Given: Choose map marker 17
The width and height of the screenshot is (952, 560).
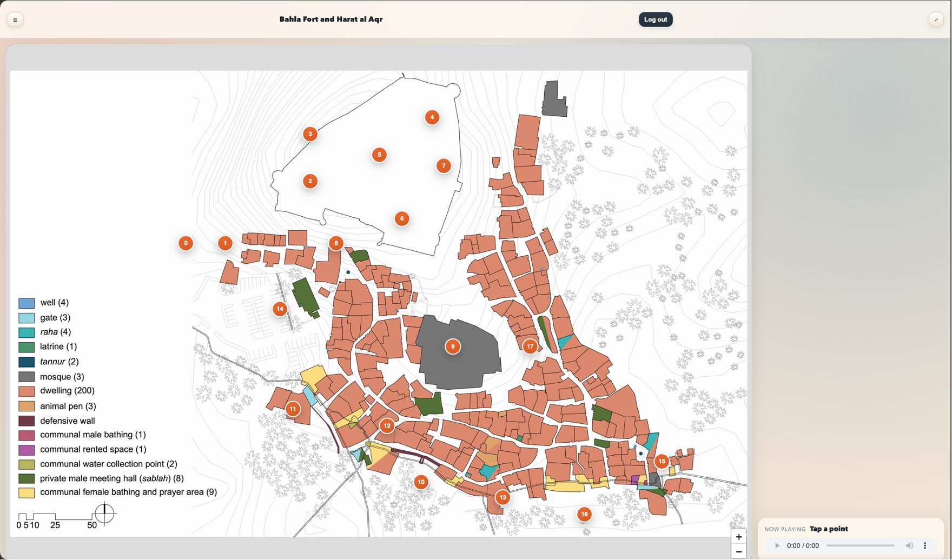Looking at the screenshot, I should (x=530, y=346).
